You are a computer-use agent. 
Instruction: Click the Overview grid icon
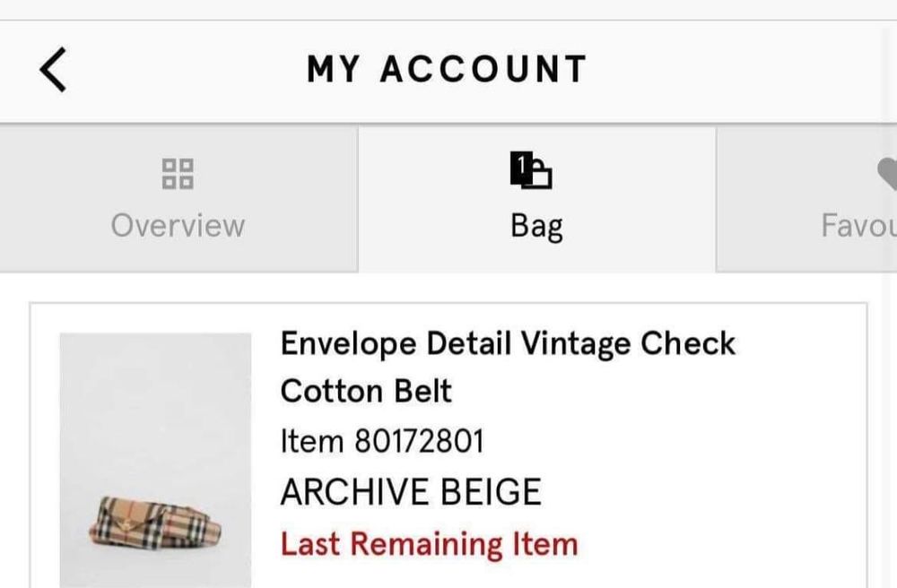tap(178, 173)
